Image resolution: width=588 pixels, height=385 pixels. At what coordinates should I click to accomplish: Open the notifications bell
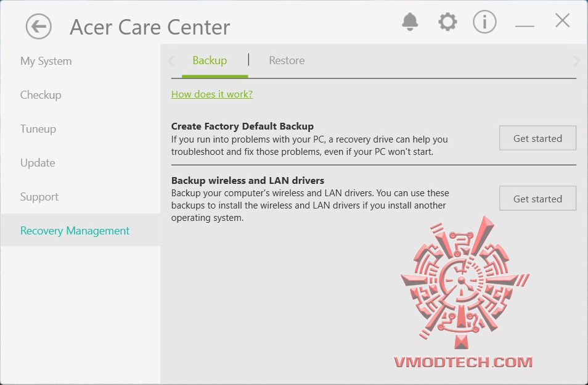point(410,22)
